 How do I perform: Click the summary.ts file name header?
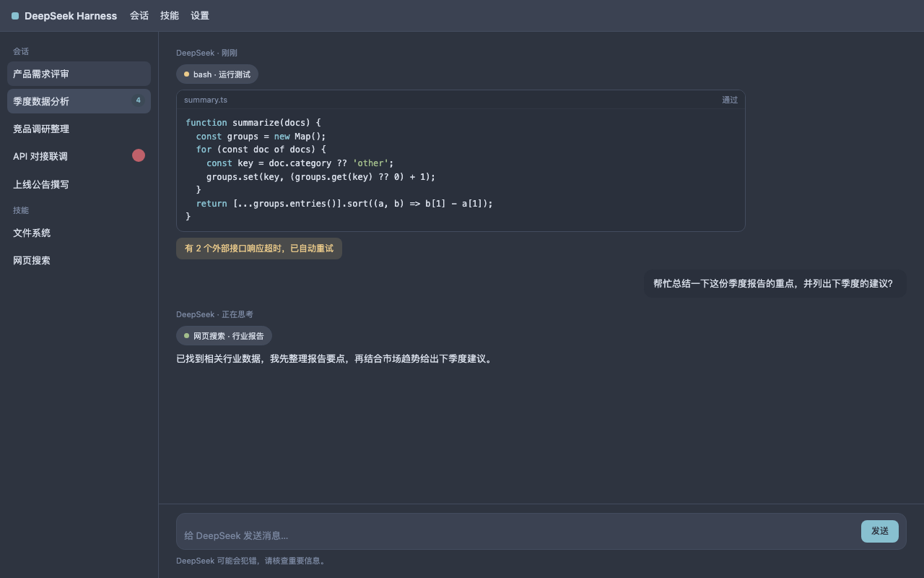(206, 100)
